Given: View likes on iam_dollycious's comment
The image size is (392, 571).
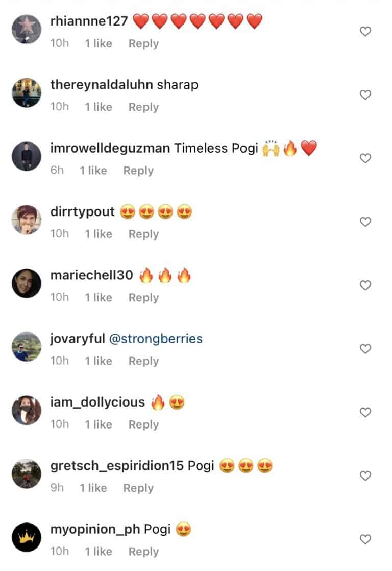Looking at the screenshot, I should (98, 424).
